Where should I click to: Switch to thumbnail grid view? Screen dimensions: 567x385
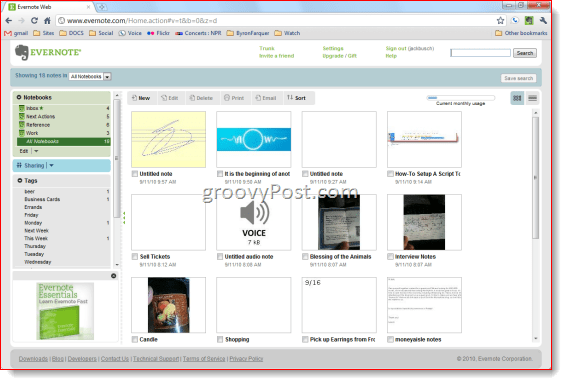pyautogui.click(x=517, y=98)
